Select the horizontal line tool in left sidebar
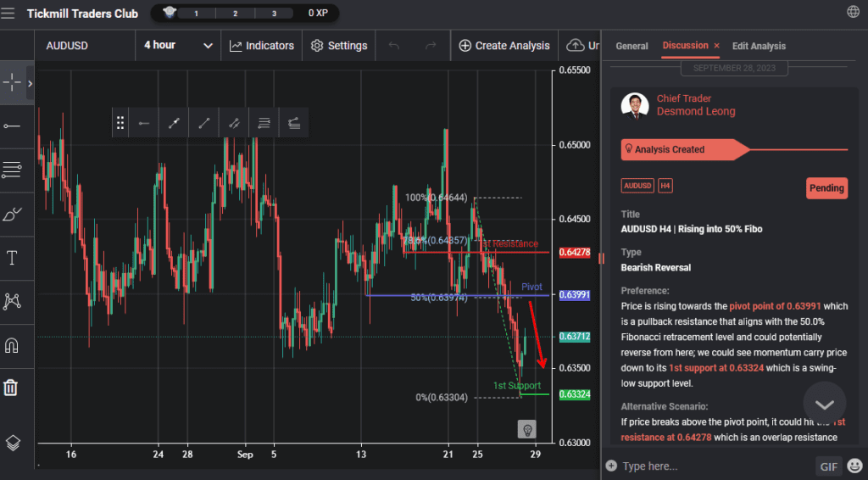 pos(12,126)
